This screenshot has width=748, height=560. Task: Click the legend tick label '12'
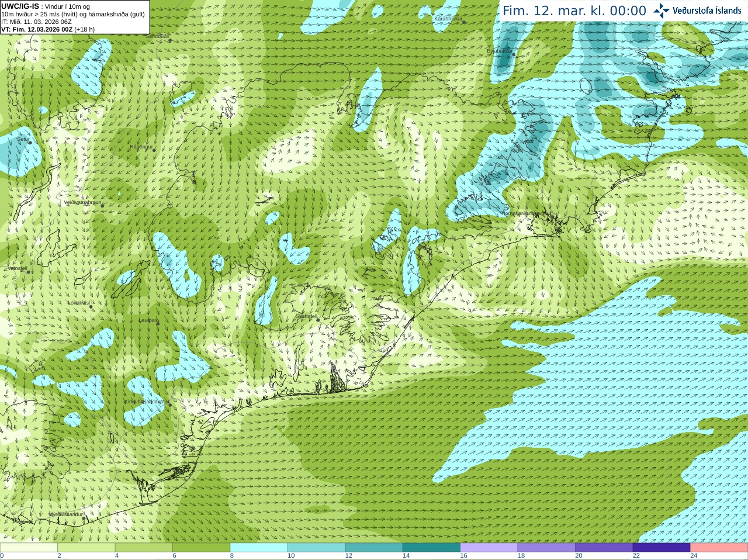click(x=348, y=556)
